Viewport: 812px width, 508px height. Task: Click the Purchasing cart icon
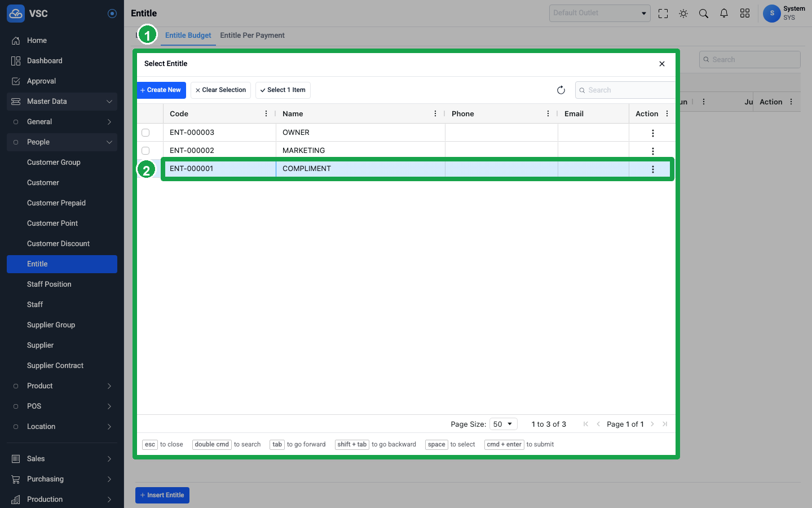[x=16, y=479]
